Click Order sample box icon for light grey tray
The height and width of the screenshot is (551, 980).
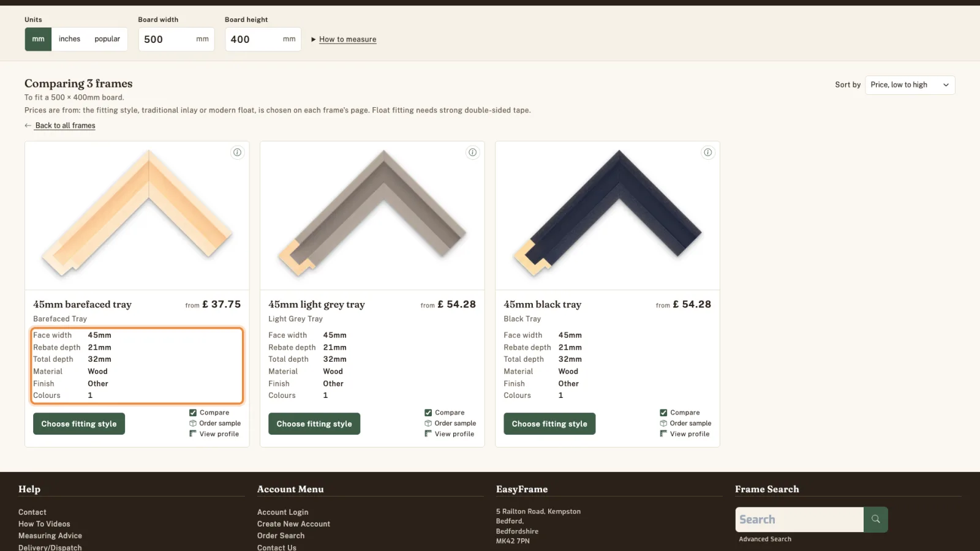pos(428,423)
